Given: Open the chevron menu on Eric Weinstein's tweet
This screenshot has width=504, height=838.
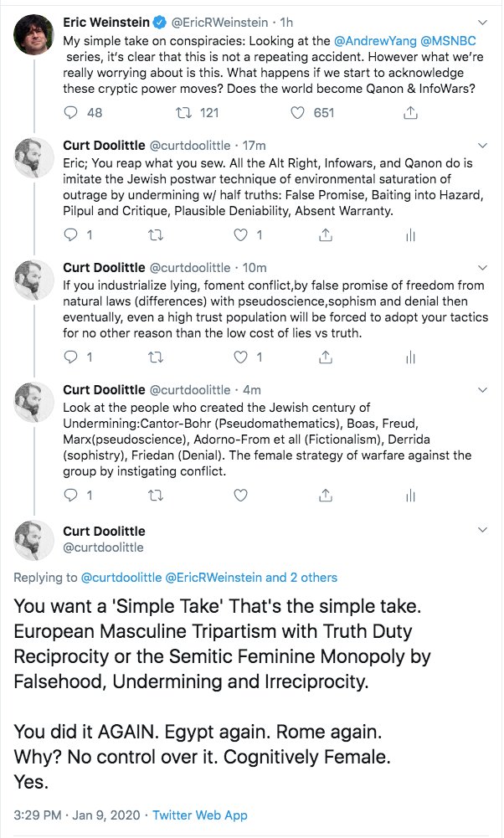Looking at the screenshot, I should tap(481, 21).
